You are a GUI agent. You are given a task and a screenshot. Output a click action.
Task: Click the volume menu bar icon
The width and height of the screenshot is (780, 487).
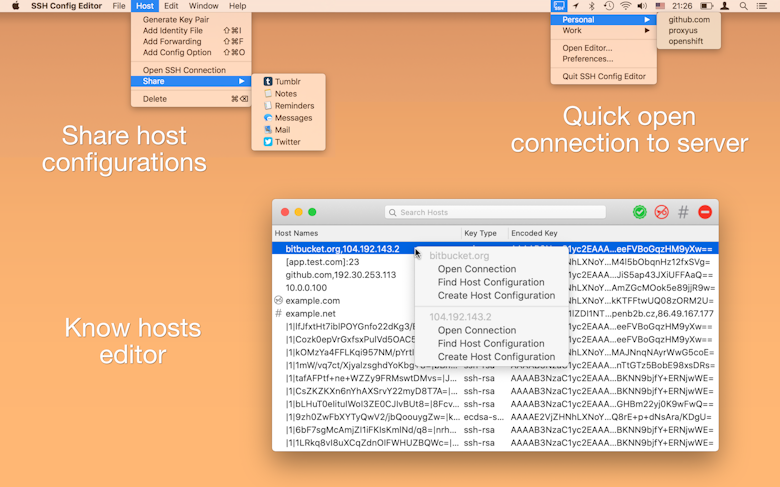point(642,6)
